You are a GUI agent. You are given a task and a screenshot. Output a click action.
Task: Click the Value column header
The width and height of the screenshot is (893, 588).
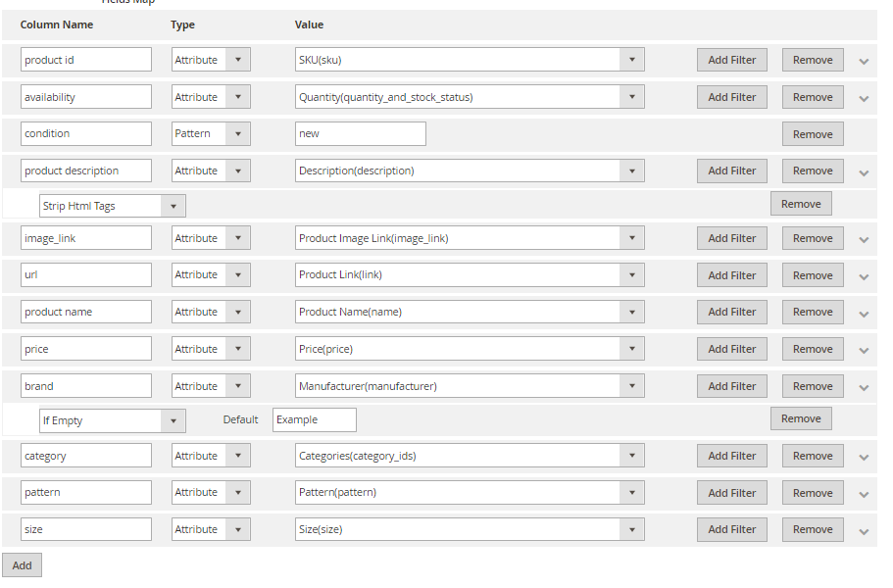click(x=309, y=24)
